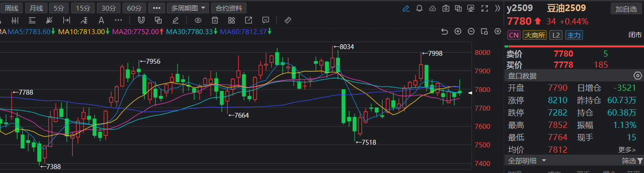
Task: Toggle the magnet snap tool
Action: (141, 20)
